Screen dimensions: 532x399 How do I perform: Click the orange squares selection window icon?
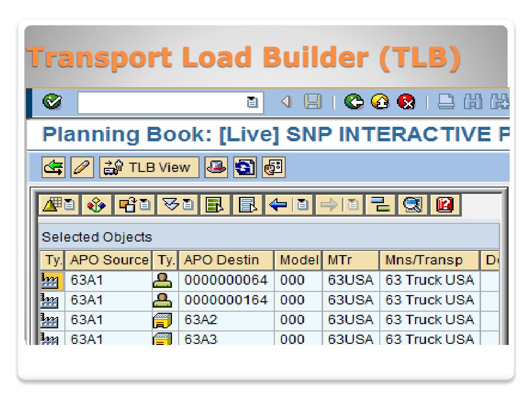click(127, 205)
